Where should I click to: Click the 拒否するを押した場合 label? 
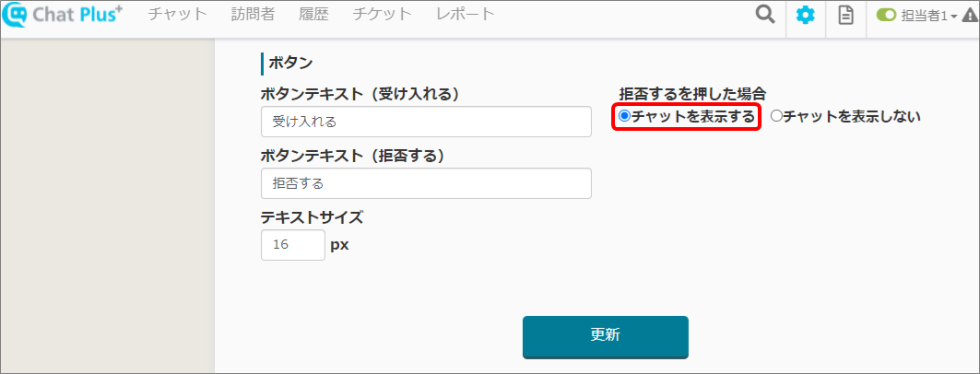point(693,94)
